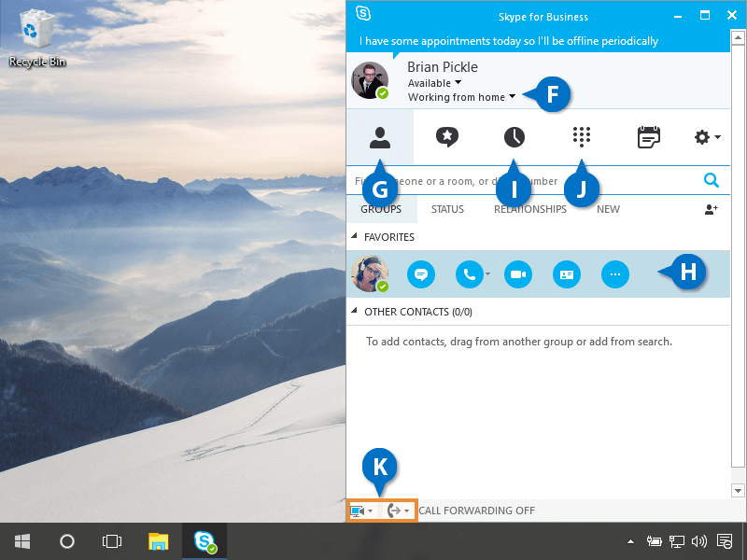Collapse the Favorites group
This screenshot has height=560, width=747.
point(355,237)
